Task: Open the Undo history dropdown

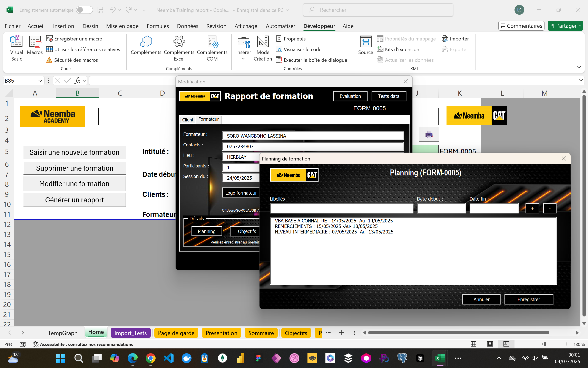Action: click(120, 10)
